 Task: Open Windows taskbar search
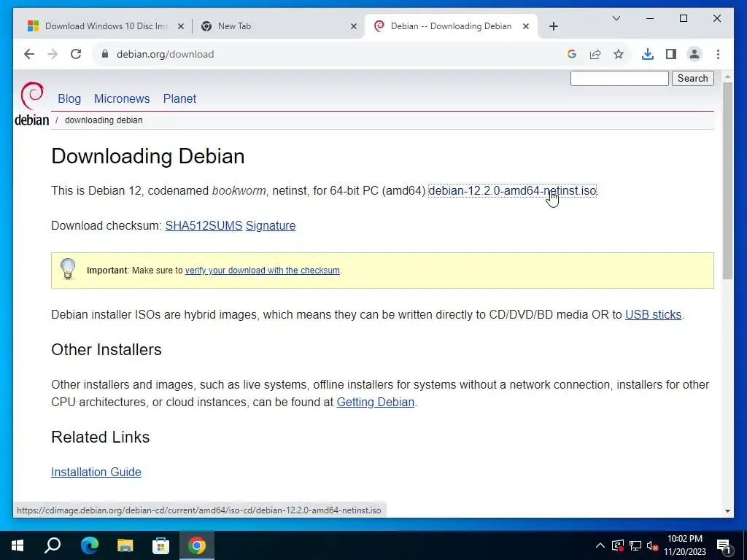[53, 545]
